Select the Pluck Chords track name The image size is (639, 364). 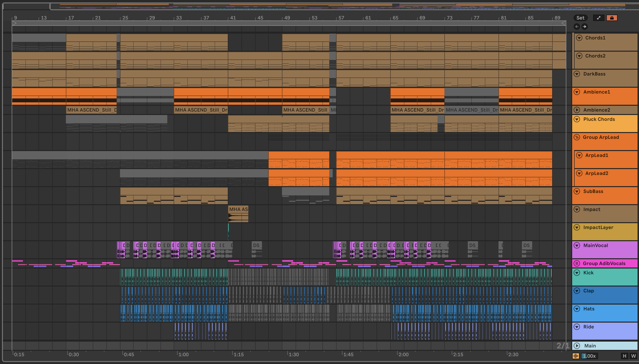point(599,119)
